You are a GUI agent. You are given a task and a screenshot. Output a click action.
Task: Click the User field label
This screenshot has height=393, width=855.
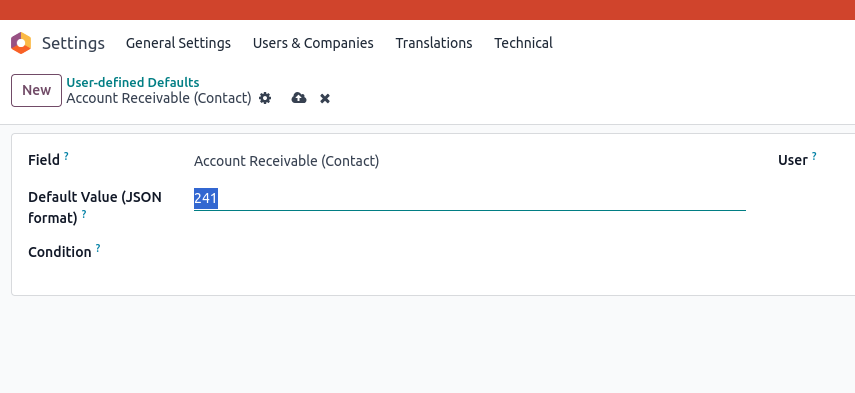tap(792, 160)
